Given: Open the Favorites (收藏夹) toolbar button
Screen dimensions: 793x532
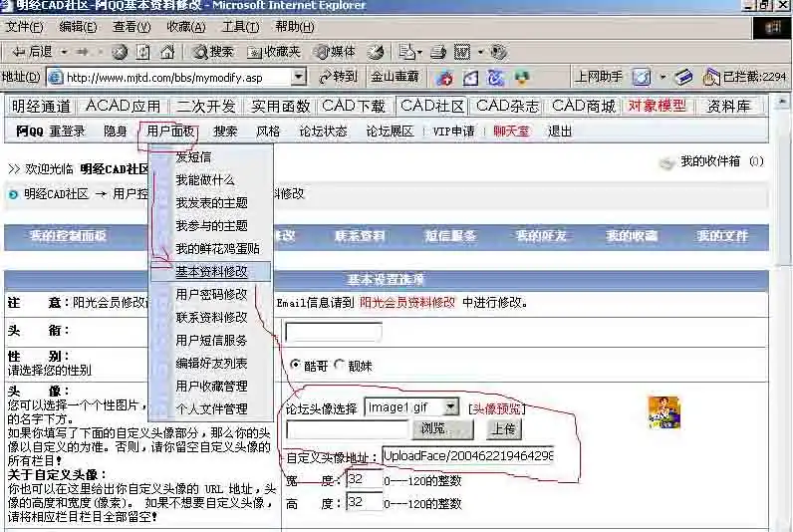Looking at the screenshot, I should click(274, 52).
